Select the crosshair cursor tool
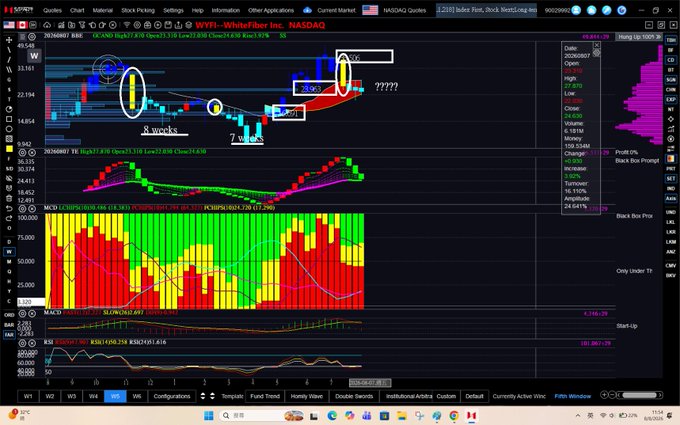 [x=9, y=40]
